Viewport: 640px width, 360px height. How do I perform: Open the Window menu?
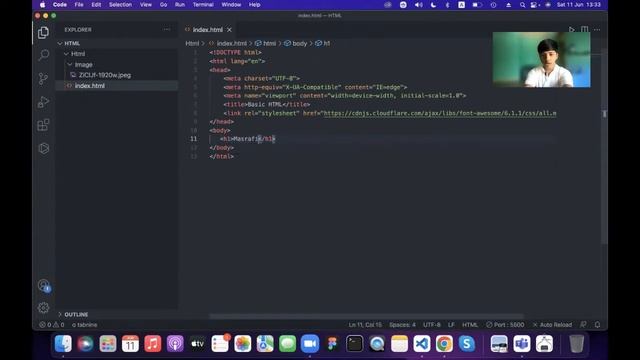pos(231,4)
